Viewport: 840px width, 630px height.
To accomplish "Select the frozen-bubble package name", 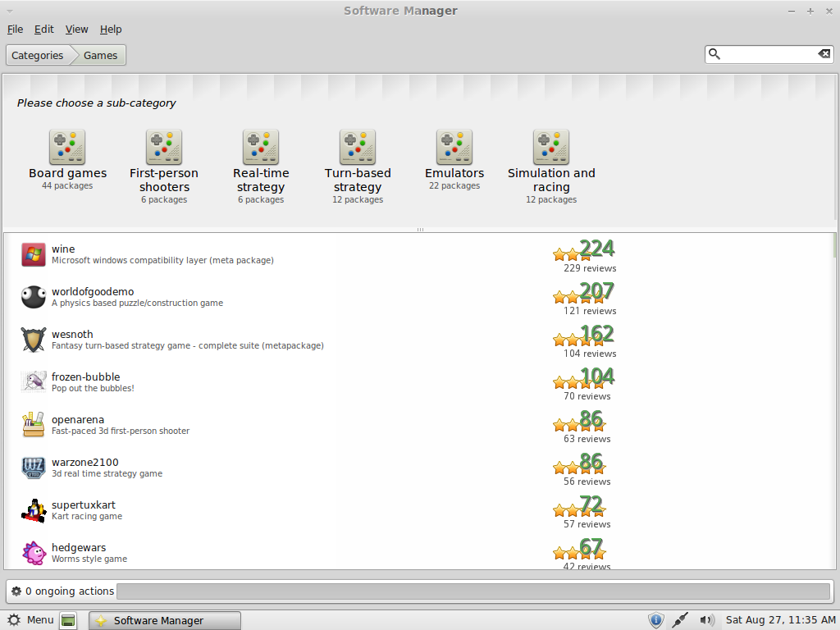I will (85, 377).
